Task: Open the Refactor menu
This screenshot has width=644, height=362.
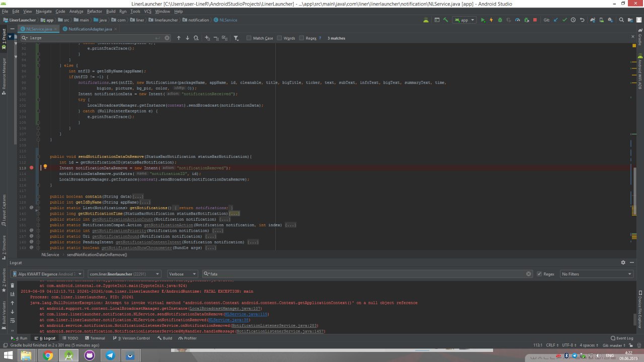Action: pos(94,11)
